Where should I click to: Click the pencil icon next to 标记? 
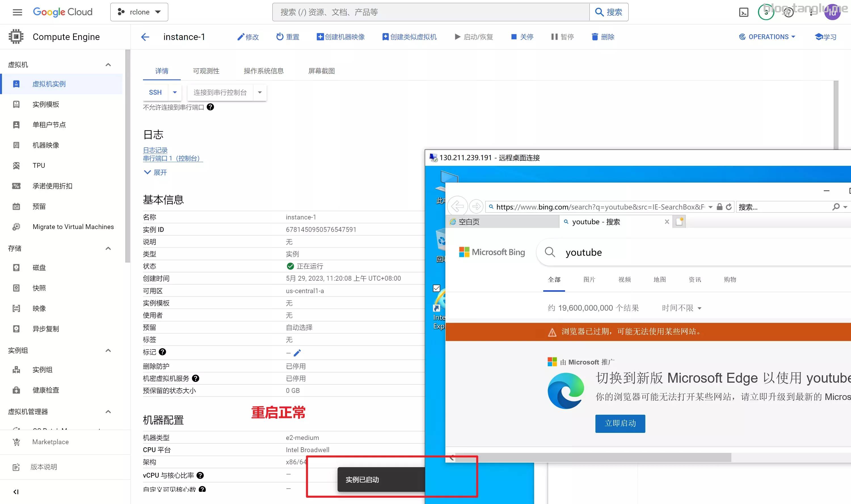click(x=297, y=353)
